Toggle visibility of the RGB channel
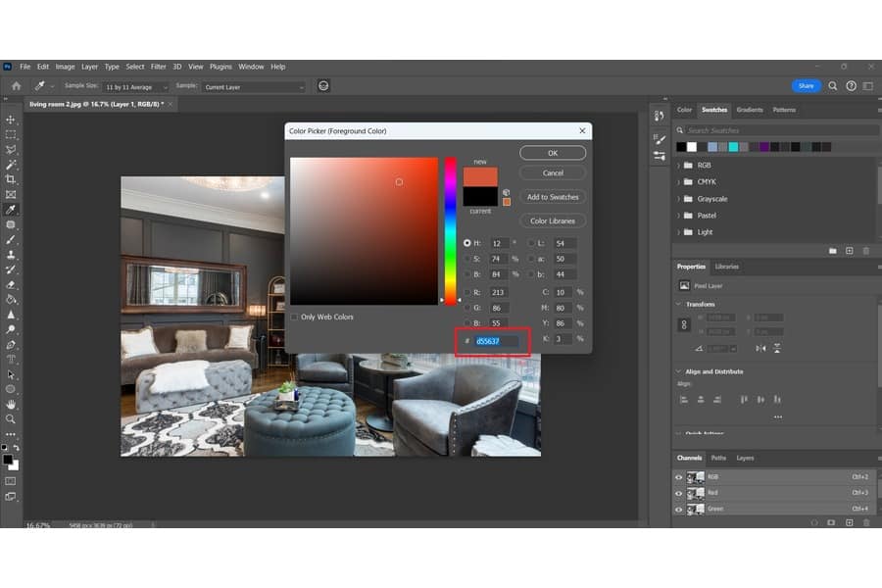882x588 pixels. pos(678,477)
